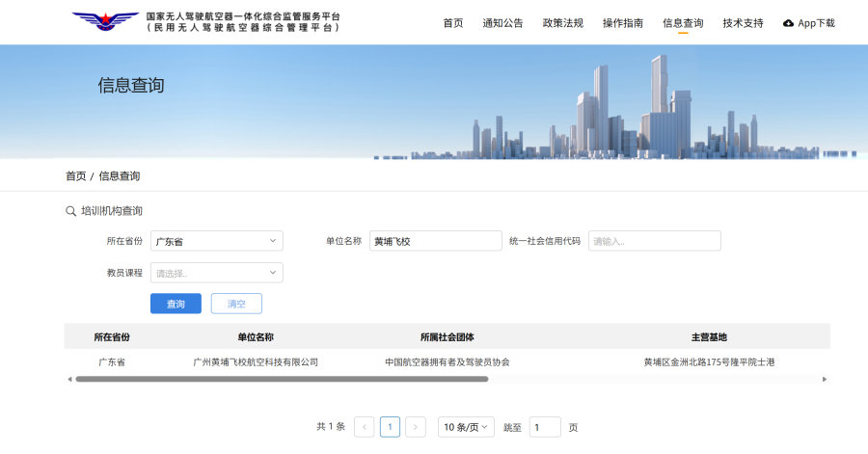The width and height of the screenshot is (868, 454).
Task: Click the 中国航空器拥有者及驾驶员协会 cell
Action: tap(448, 362)
